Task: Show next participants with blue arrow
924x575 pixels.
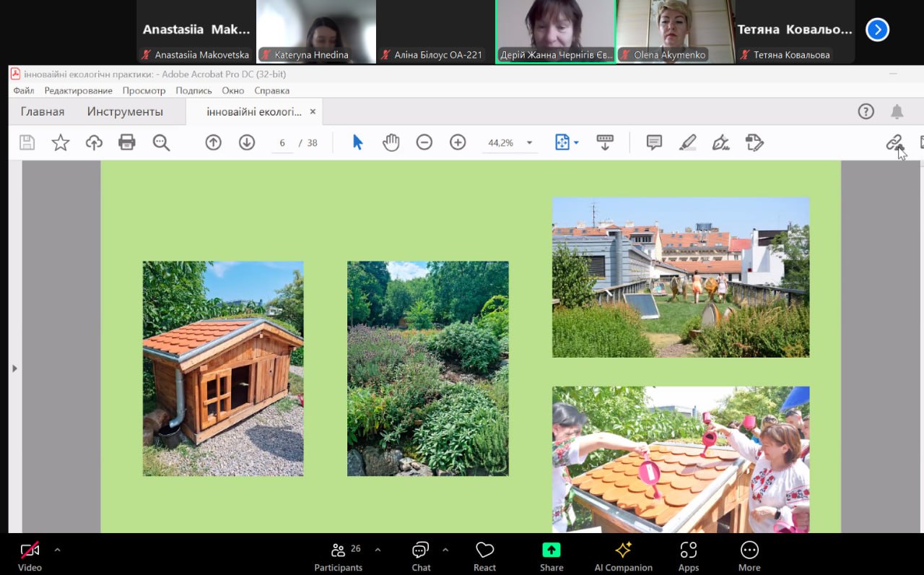Action: point(877,30)
